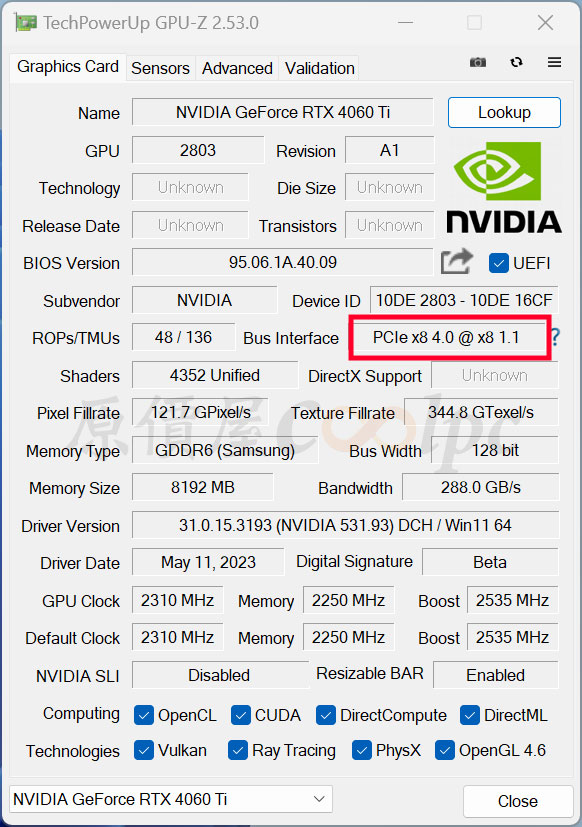This screenshot has height=827, width=582.
Task: Switch to the Advanced tab
Action: point(237,68)
